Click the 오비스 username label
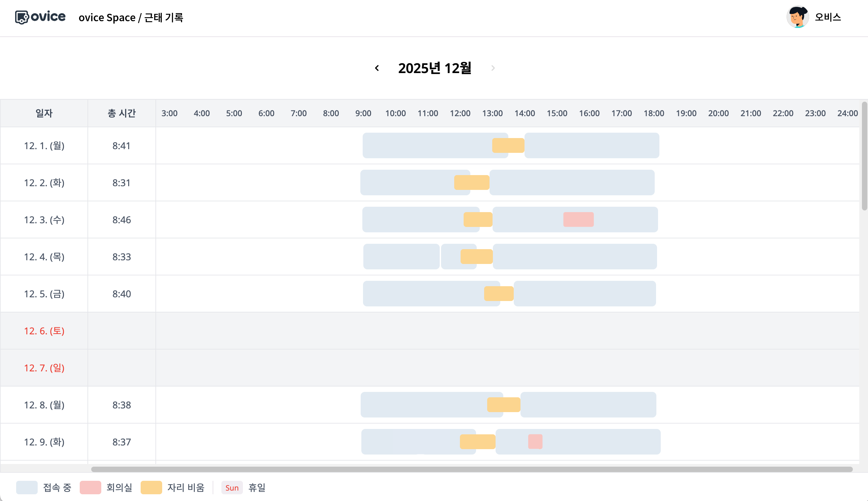The height and width of the screenshot is (501, 868). click(828, 17)
